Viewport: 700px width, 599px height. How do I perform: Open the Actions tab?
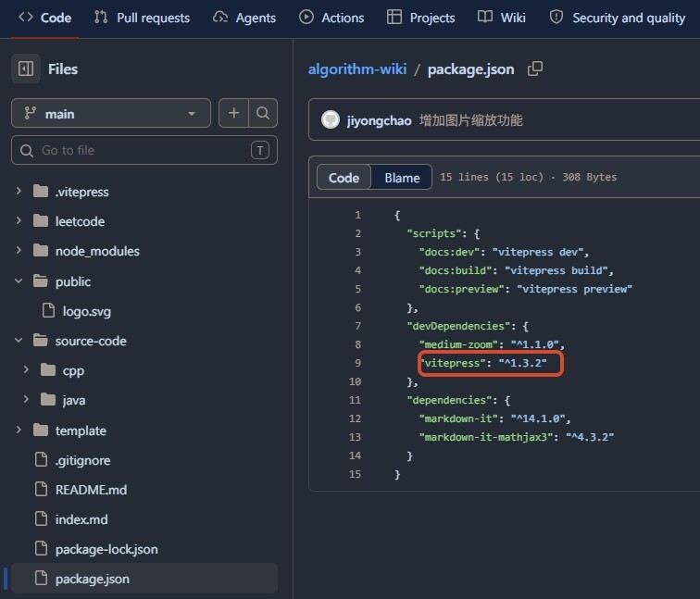331,18
